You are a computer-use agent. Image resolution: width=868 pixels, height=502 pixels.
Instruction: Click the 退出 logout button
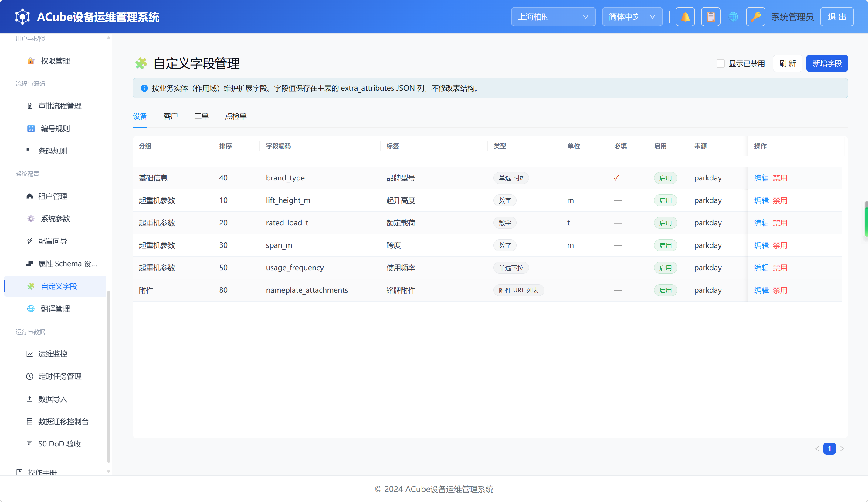point(837,16)
